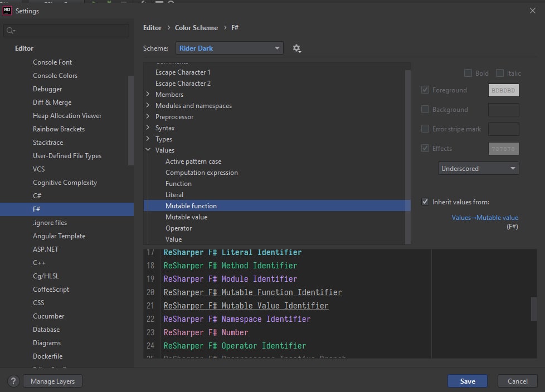545x392 pixels.
Task: Close the Settings dialog
Action: click(533, 11)
